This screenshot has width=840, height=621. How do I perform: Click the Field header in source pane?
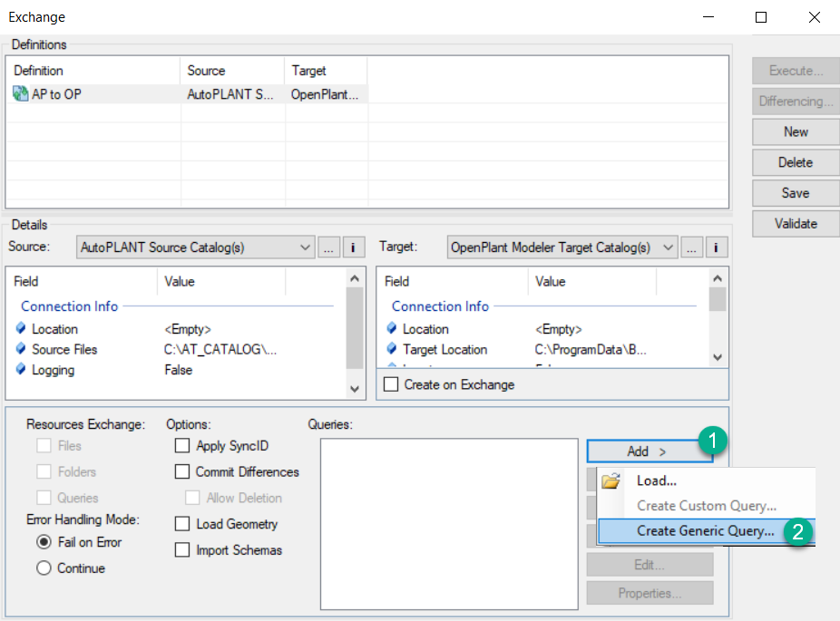[82, 282]
